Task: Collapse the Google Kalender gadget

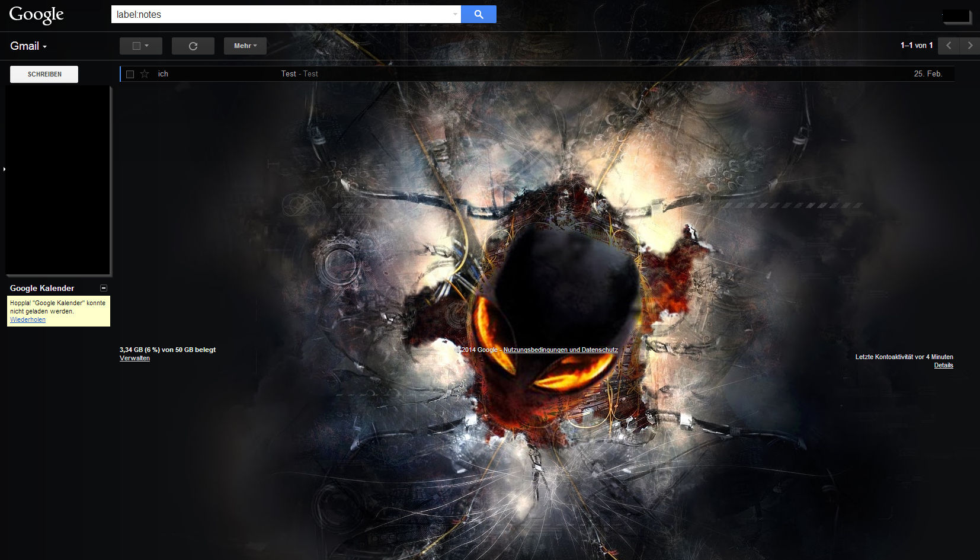Action: pyautogui.click(x=104, y=288)
